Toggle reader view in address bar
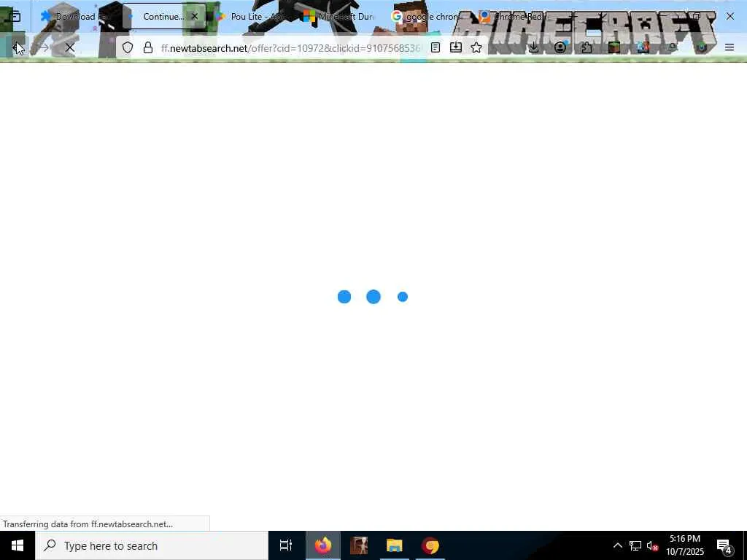This screenshot has width=747, height=560. (x=435, y=47)
